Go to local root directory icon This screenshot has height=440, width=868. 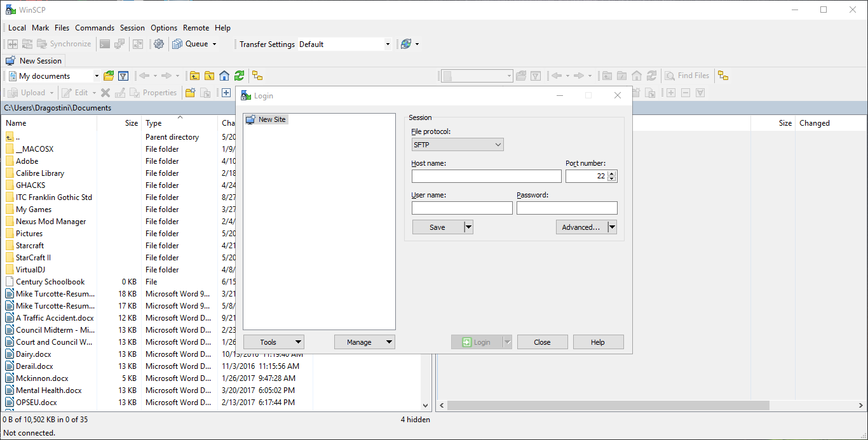(209, 76)
